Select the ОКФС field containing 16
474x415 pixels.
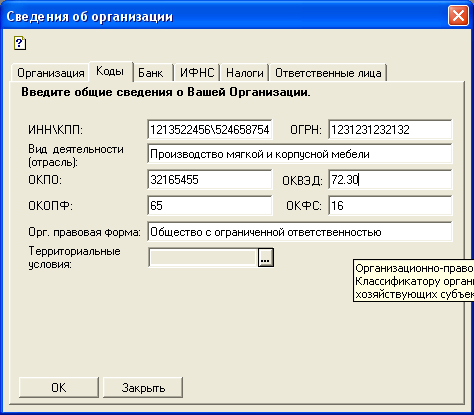click(390, 205)
